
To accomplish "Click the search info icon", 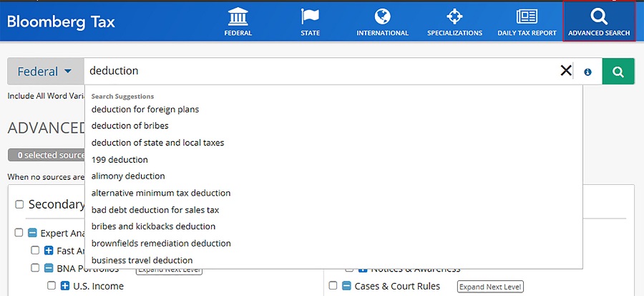I will pyautogui.click(x=587, y=72).
